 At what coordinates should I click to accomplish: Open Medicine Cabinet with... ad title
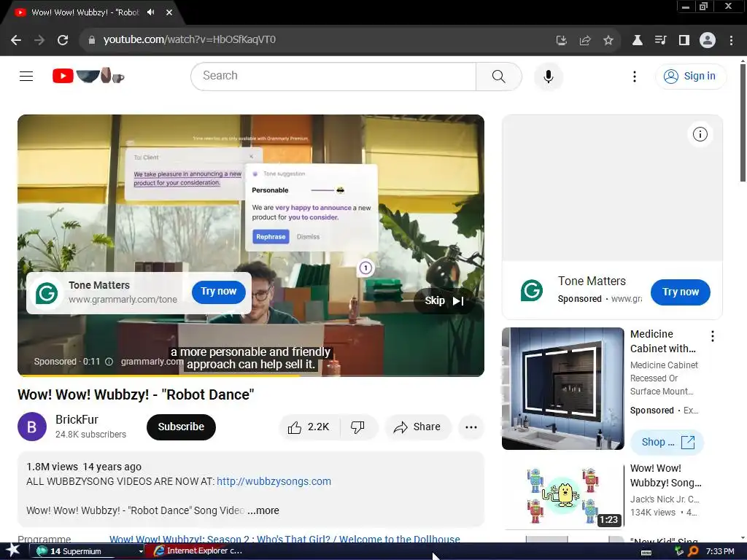663,341
